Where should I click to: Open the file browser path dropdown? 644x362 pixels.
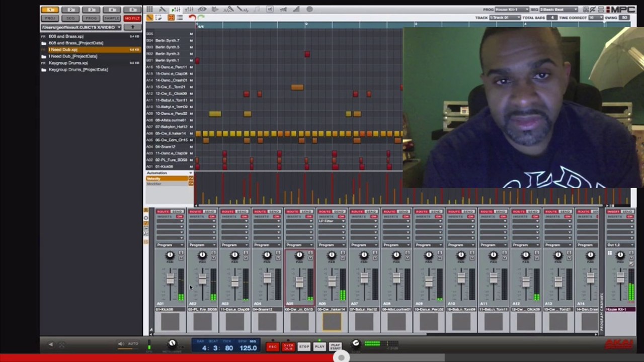(82, 27)
